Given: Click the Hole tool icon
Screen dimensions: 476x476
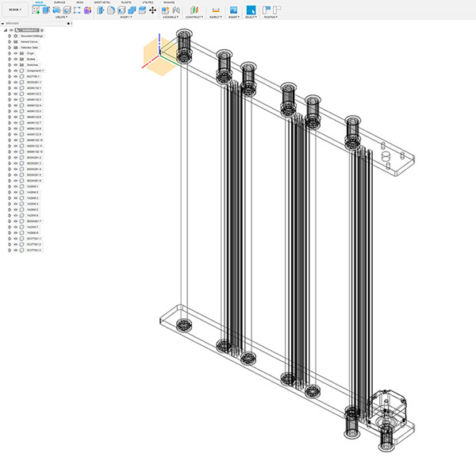Looking at the screenshot, I should [x=67, y=10].
